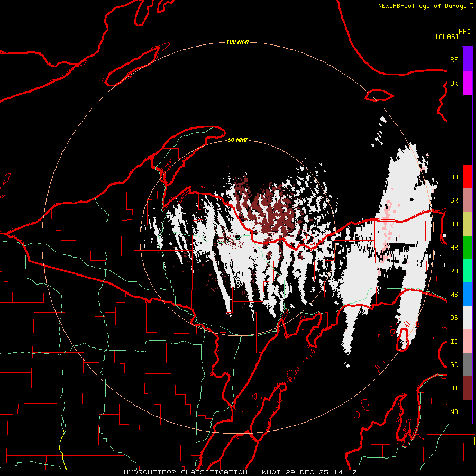Image resolution: width=476 pixels, height=476 pixels.
Task: Click the HA red legend swatch
Action: [x=467, y=177]
